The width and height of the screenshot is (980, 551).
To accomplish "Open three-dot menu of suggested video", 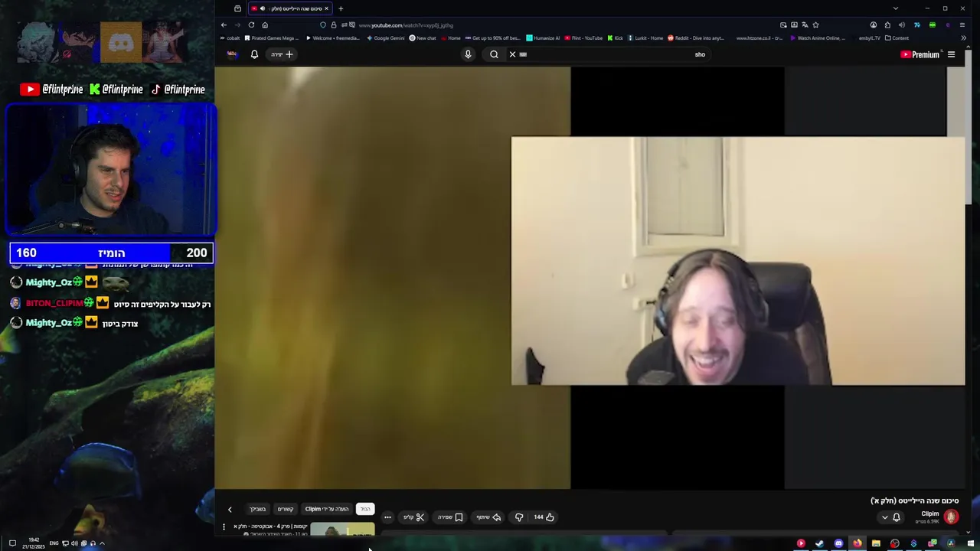I will pyautogui.click(x=224, y=527).
